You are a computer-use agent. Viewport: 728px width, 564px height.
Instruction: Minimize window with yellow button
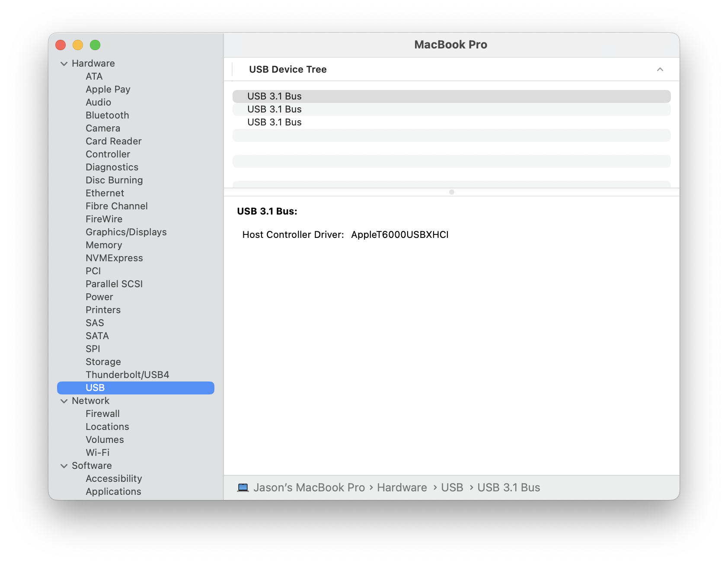point(78,45)
